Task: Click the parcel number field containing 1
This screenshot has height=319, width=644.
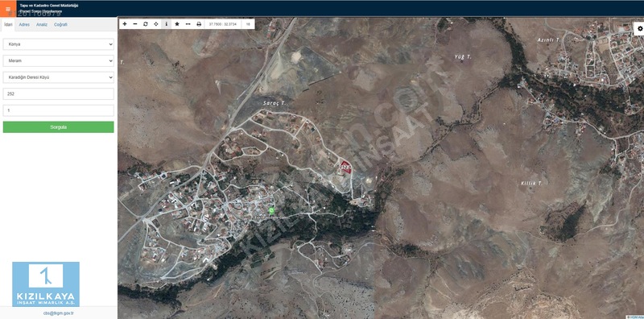Action: tap(58, 110)
